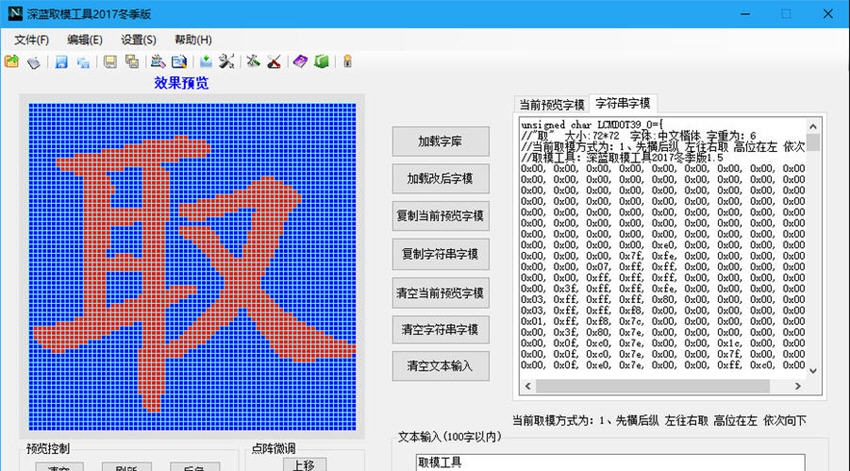Screen dimensions: 850x471
Task: Click the wrench and screwdriver settings icon
Action: [227, 61]
